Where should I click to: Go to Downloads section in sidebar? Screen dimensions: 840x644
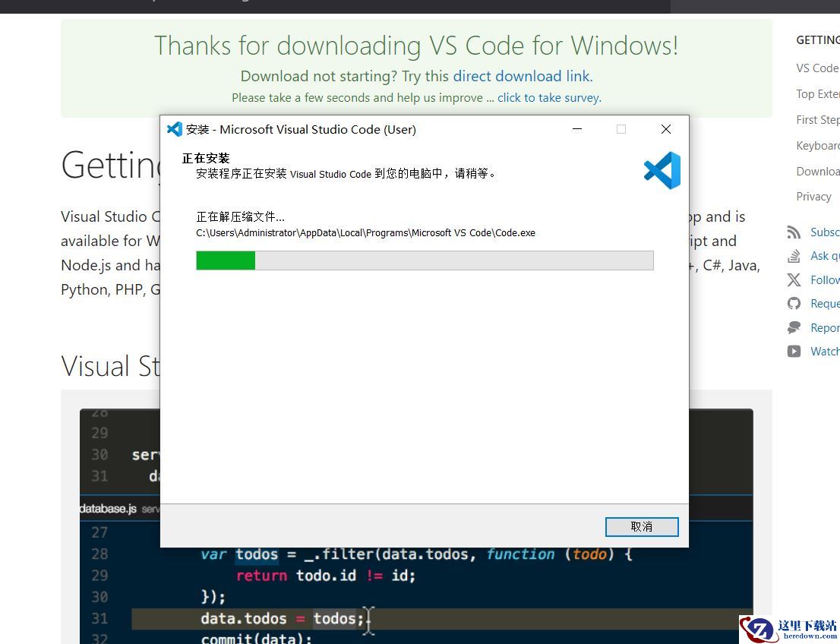tap(817, 172)
